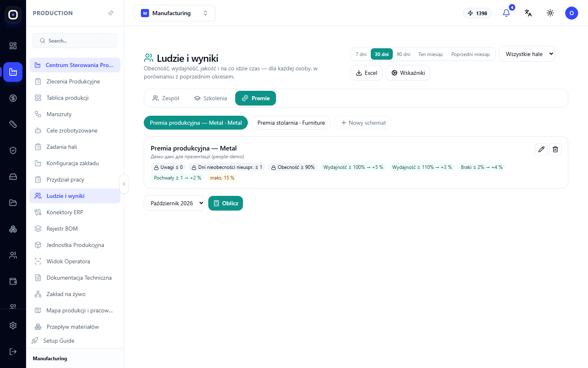
Task: Toggle the light/dark theme sun icon
Action: tap(550, 13)
